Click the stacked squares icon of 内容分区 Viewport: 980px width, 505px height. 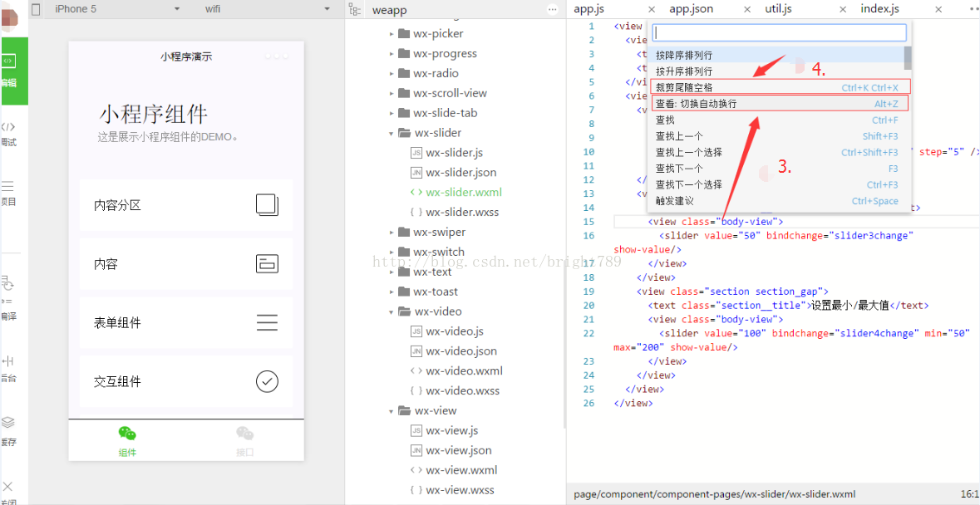click(x=267, y=205)
